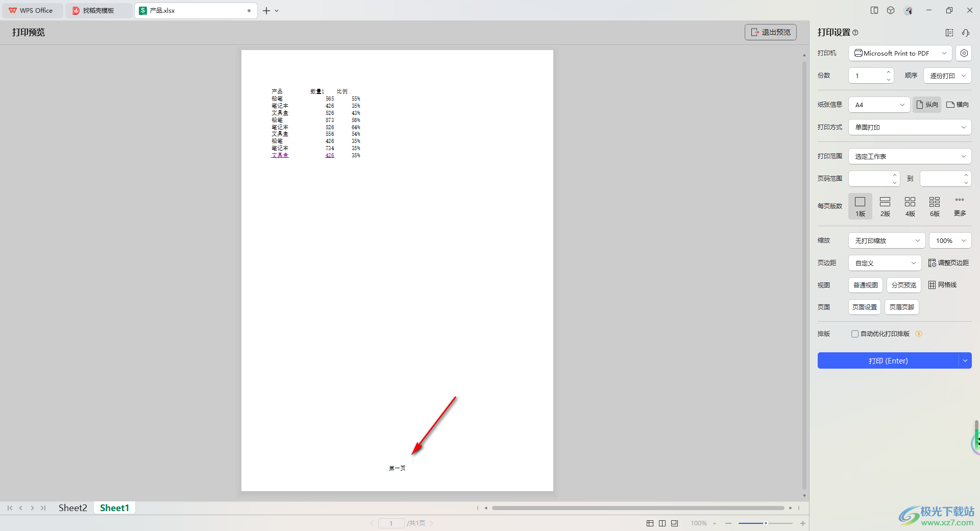The width and height of the screenshot is (980, 531).
Task: Select 横向 landscape orientation
Action: coord(958,105)
